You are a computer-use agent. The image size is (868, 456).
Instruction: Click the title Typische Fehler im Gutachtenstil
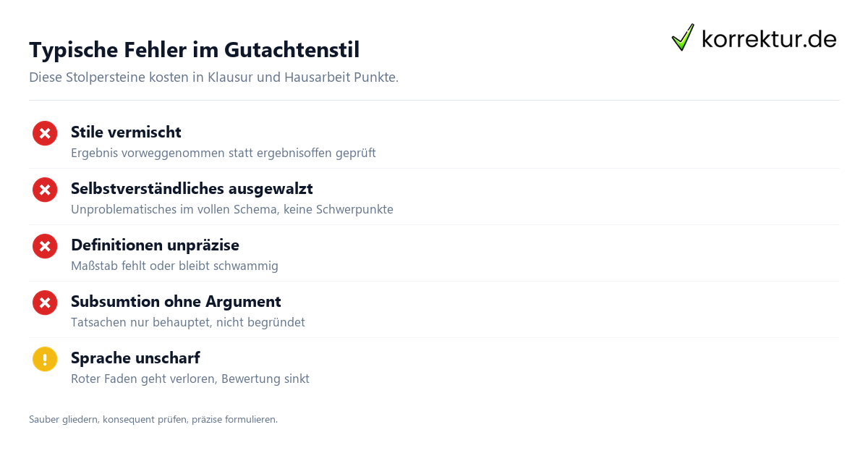click(x=194, y=50)
